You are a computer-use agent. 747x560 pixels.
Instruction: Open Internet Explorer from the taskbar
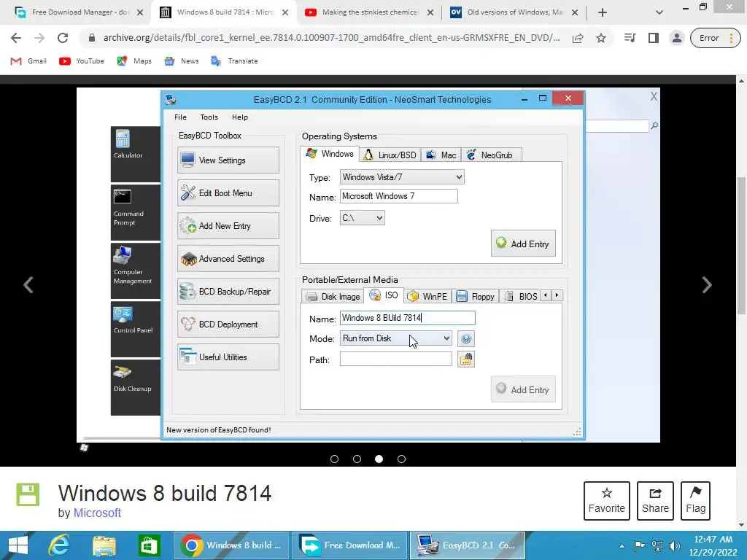[59, 545]
